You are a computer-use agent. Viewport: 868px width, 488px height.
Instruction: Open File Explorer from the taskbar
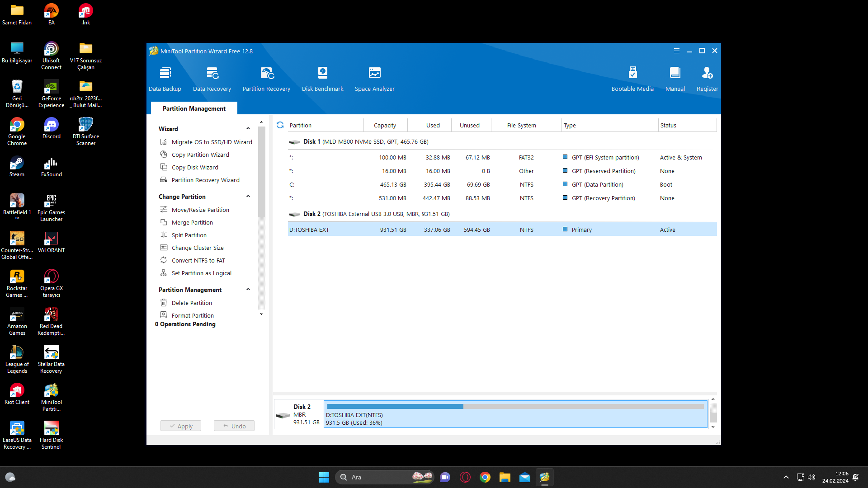click(505, 477)
